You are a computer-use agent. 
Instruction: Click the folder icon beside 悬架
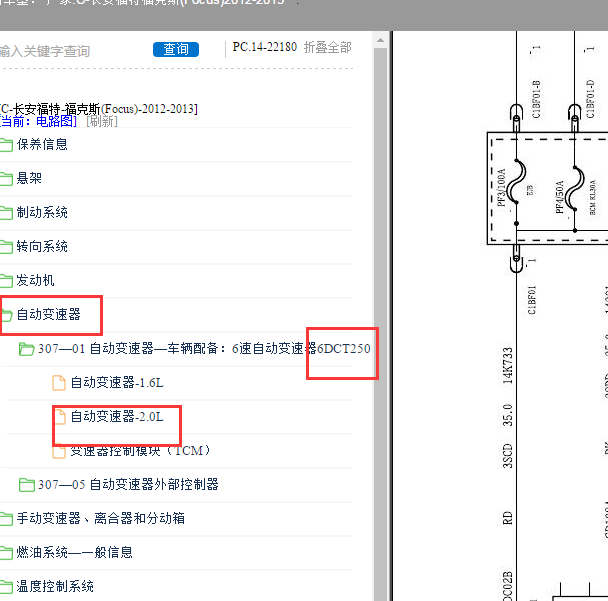pyautogui.click(x=6, y=179)
